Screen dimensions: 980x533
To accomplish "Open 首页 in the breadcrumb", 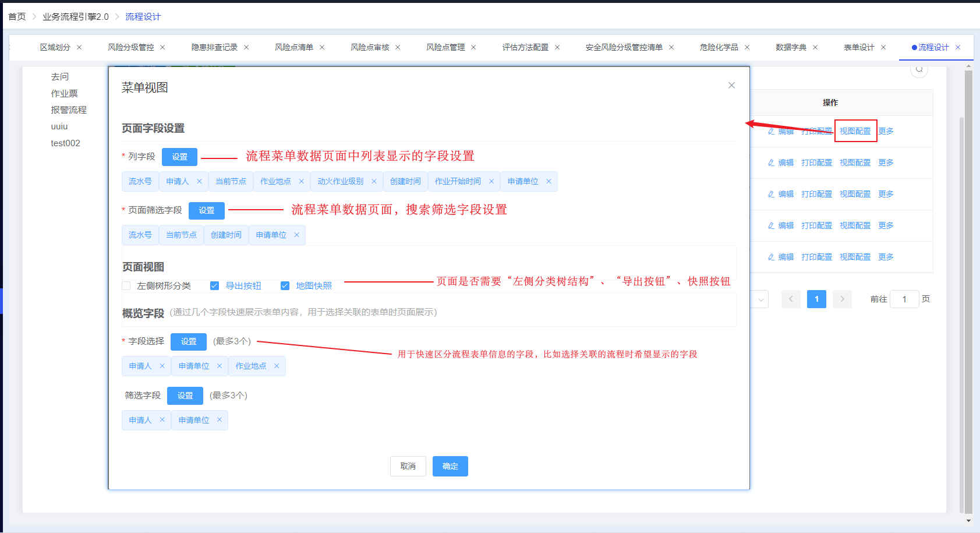I will (x=17, y=16).
